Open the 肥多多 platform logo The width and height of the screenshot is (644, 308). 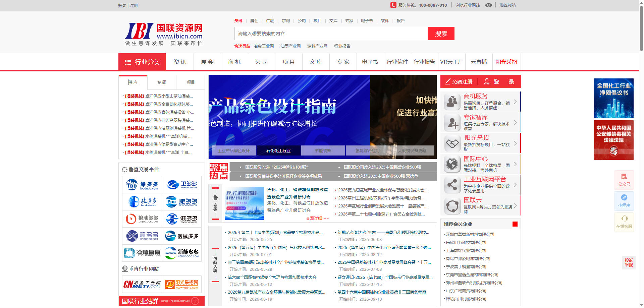(x=182, y=202)
